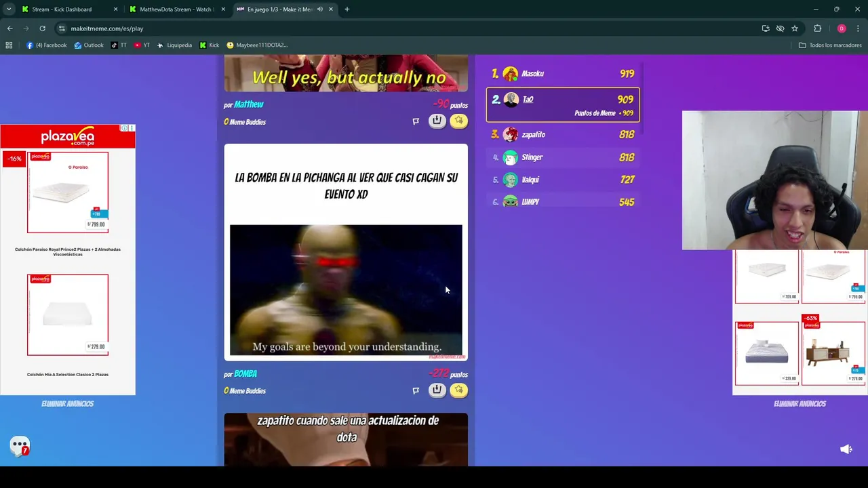Open Liquipedia bookmark
The width and height of the screenshot is (868, 488).
174,45
